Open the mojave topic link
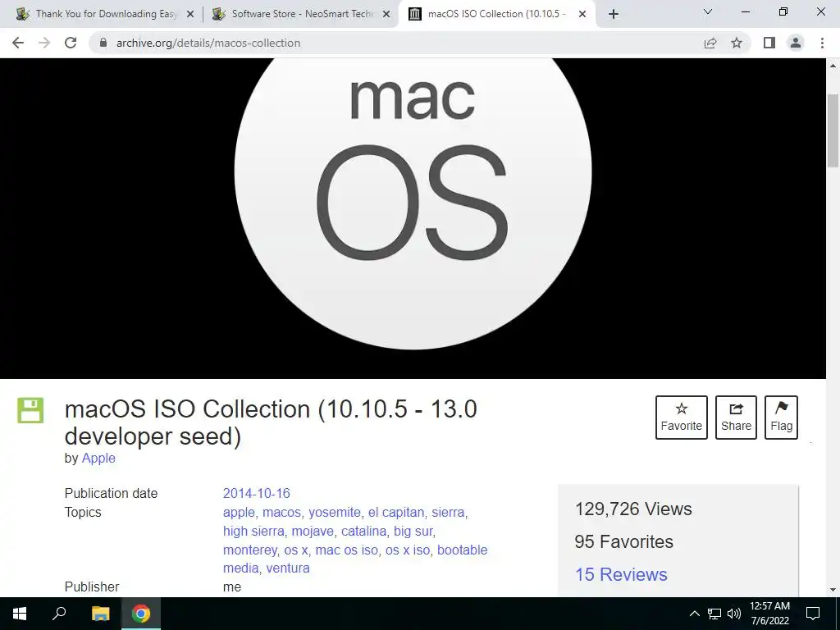This screenshot has width=840, height=630. [x=313, y=531]
